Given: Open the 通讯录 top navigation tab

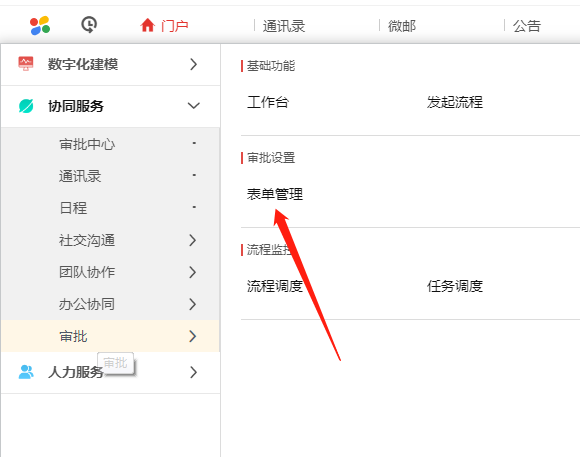Looking at the screenshot, I should (284, 26).
